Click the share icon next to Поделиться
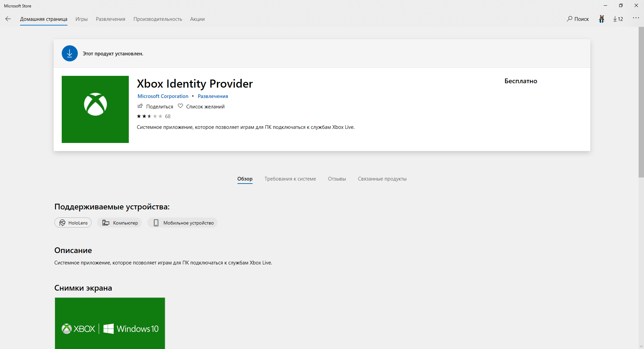Image resolution: width=644 pixels, height=349 pixels. pos(140,106)
